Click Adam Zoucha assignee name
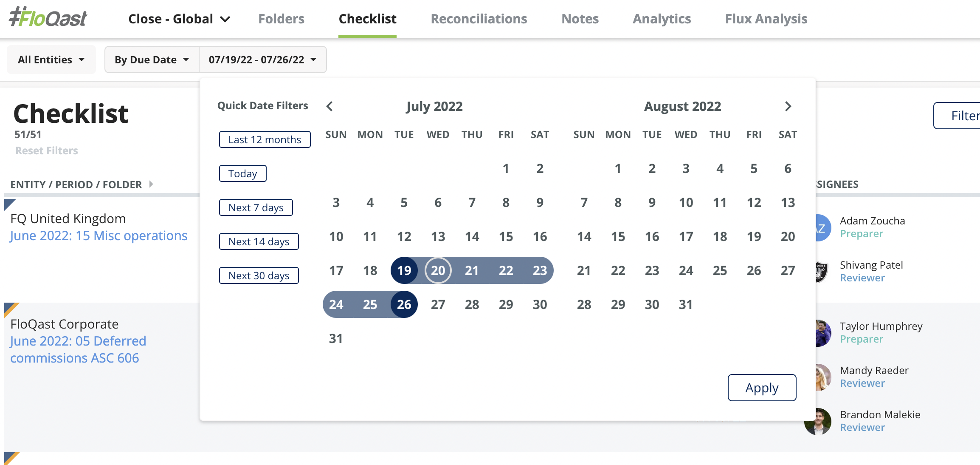Image resolution: width=980 pixels, height=465 pixels. (873, 221)
